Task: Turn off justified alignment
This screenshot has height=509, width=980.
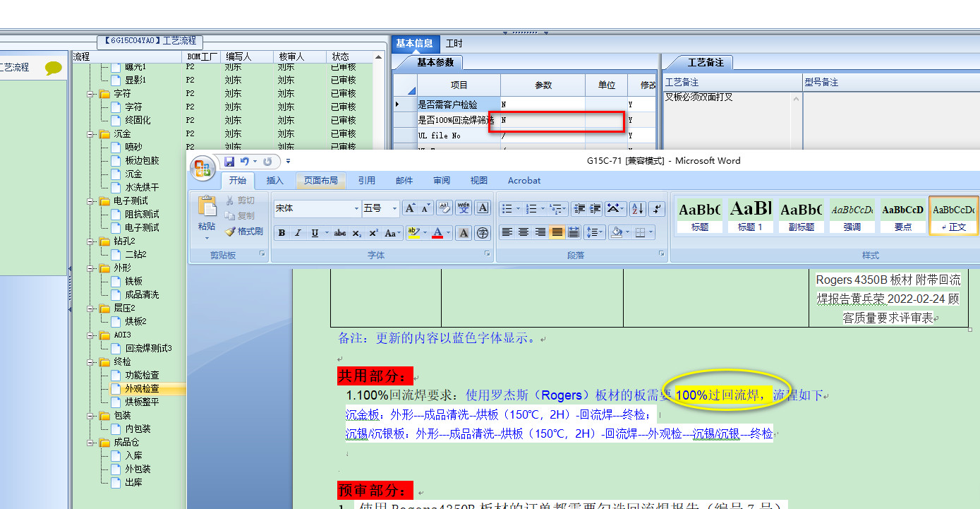Action: click(x=557, y=232)
